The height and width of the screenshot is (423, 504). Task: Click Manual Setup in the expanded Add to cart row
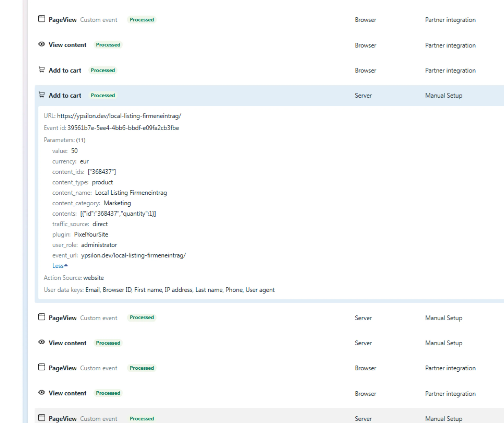coord(443,95)
